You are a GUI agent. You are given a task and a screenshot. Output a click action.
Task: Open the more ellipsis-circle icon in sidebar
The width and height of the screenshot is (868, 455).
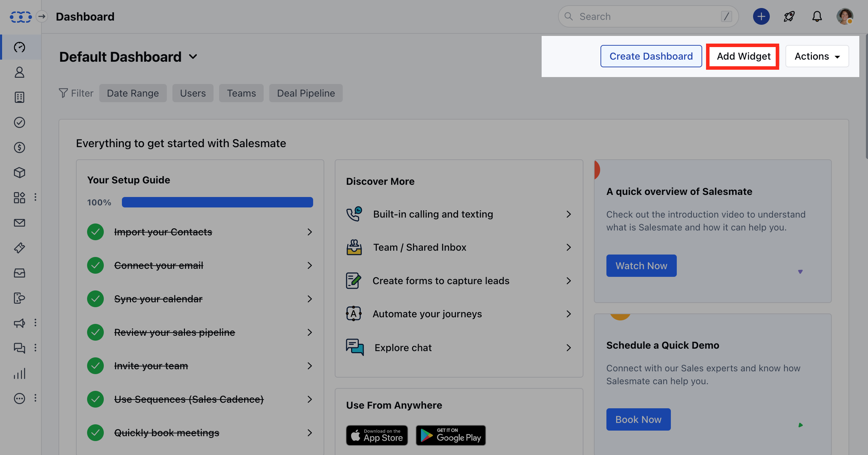coord(20,399)
